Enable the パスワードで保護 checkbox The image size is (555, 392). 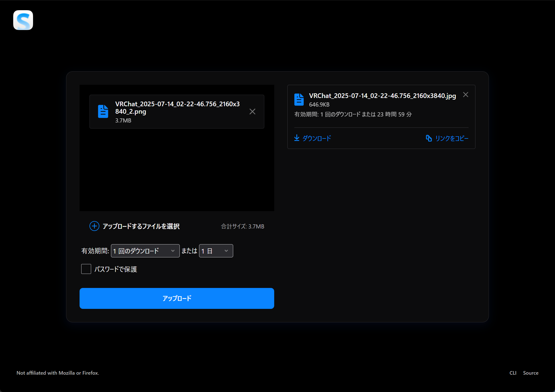(86, 269)
